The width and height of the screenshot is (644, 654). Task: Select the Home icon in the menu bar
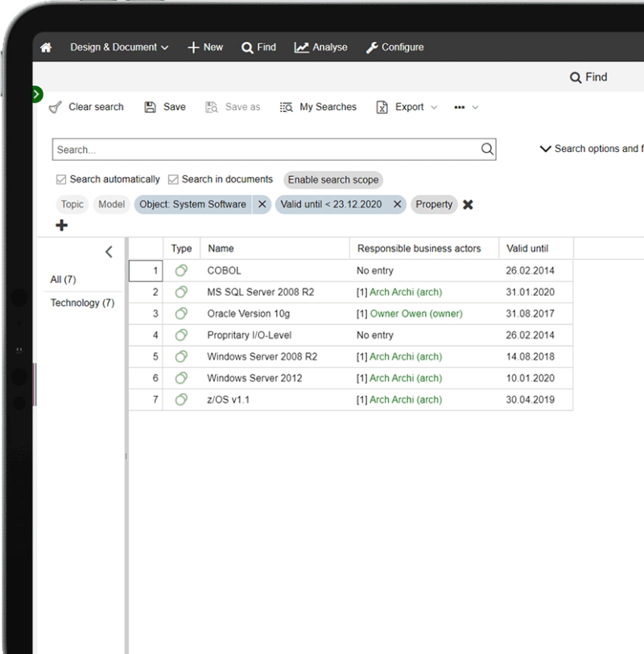point(46,47)
